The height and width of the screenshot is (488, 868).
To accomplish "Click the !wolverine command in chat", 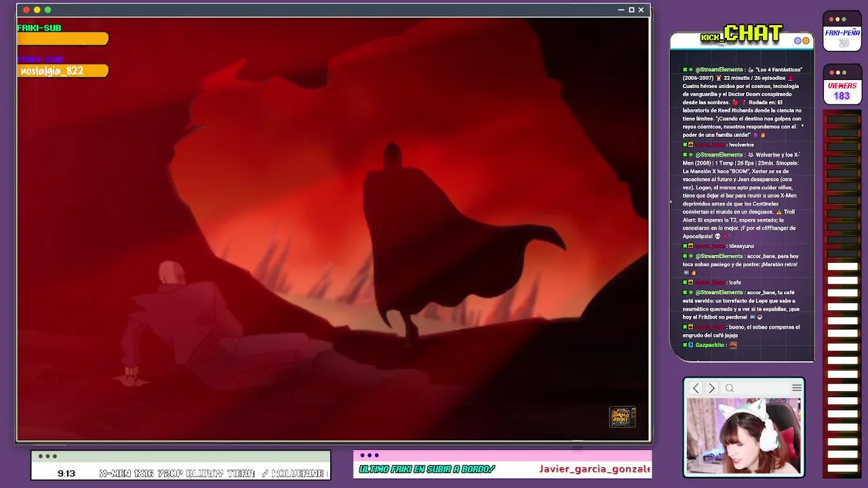I will [x=741, y=145].
